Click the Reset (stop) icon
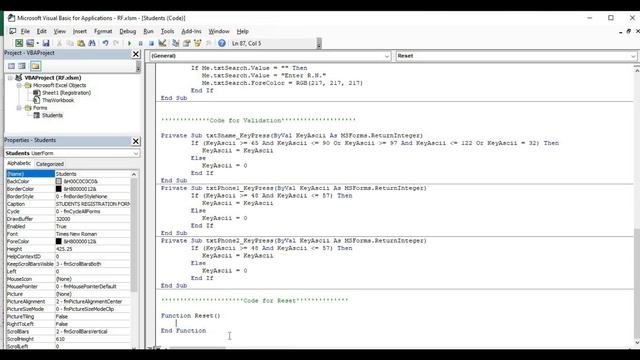Image resolution: width=640 pixels, height=360 pixels. (x=151, y=43)
